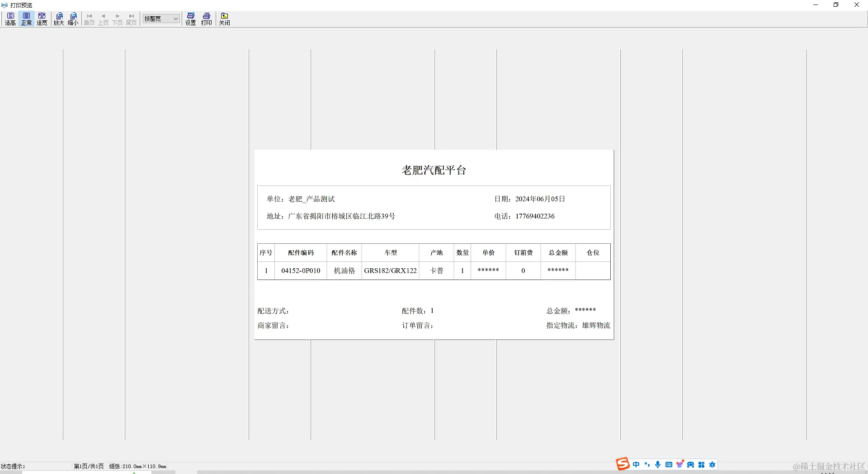Click the 老肥汽配平台 document title
Viewport: 868px width, 474px height.
(x=434, y=170)
